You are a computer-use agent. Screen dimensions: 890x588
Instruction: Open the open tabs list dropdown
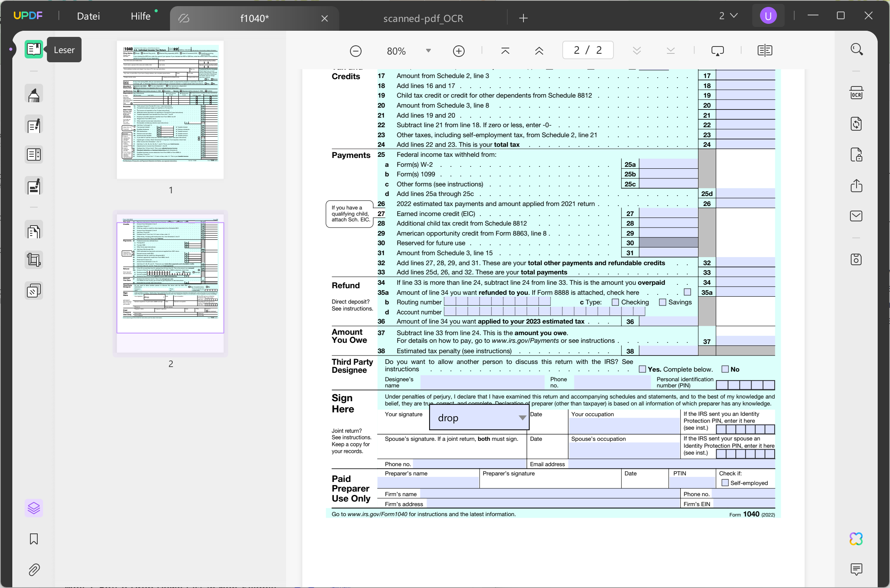729,15
